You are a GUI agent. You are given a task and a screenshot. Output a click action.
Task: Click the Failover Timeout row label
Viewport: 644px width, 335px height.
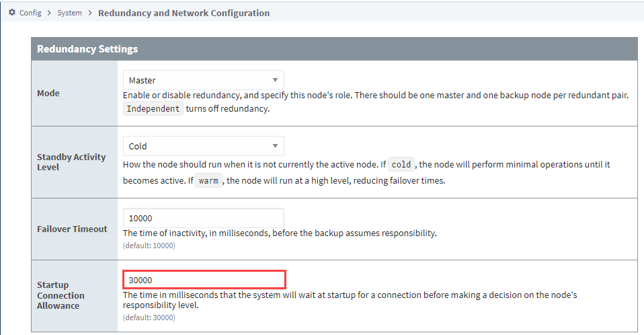click(73, 229)
